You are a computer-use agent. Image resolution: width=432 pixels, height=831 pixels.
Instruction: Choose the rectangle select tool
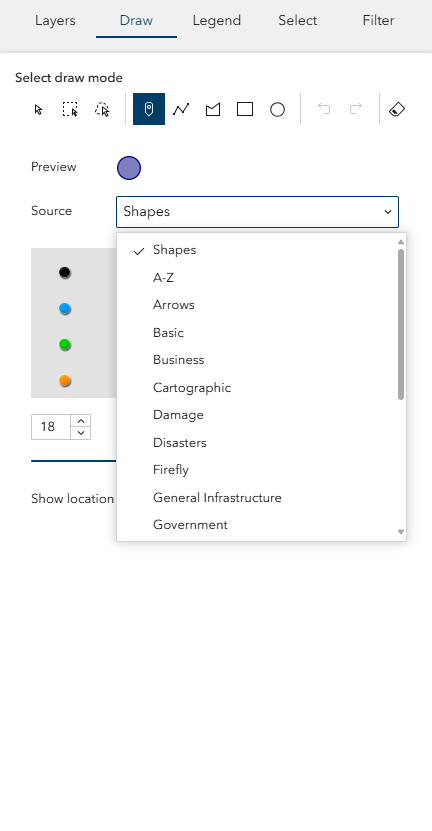(x=70, y=109)
